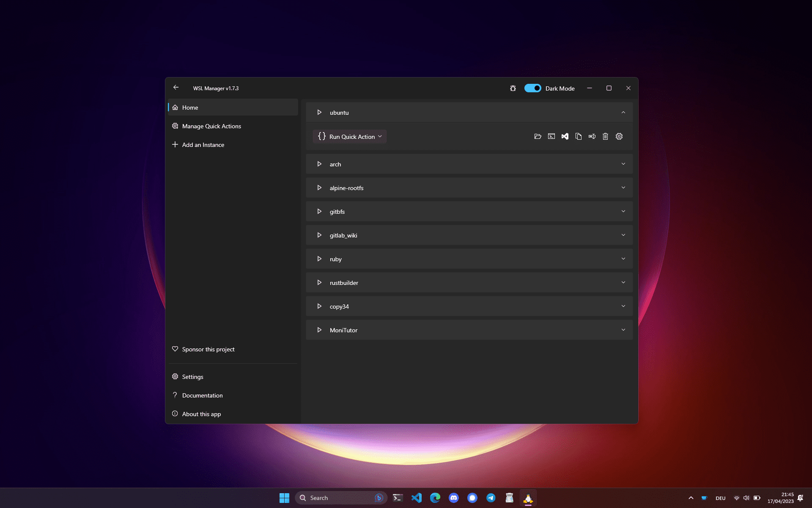The width and height of the screenshot is (812, 508).
Task: Start the MoniTutor instance with play button
Action: (319, 330)
